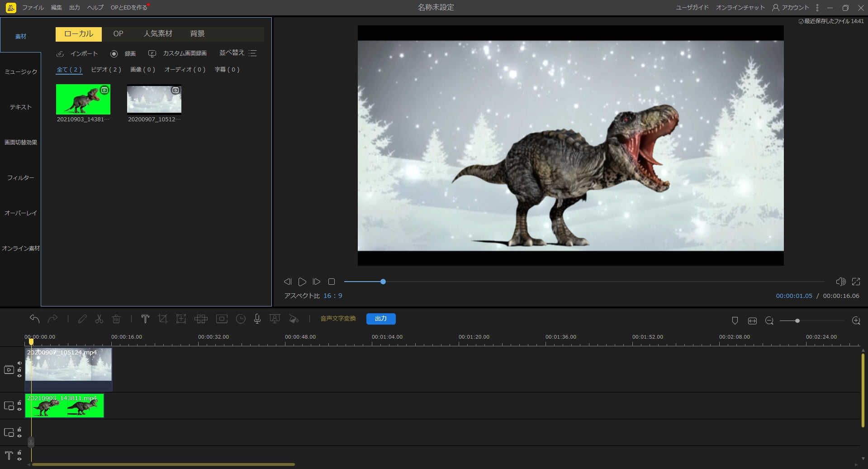Mute the main video track speaker icon

click(x=19, y=363)
